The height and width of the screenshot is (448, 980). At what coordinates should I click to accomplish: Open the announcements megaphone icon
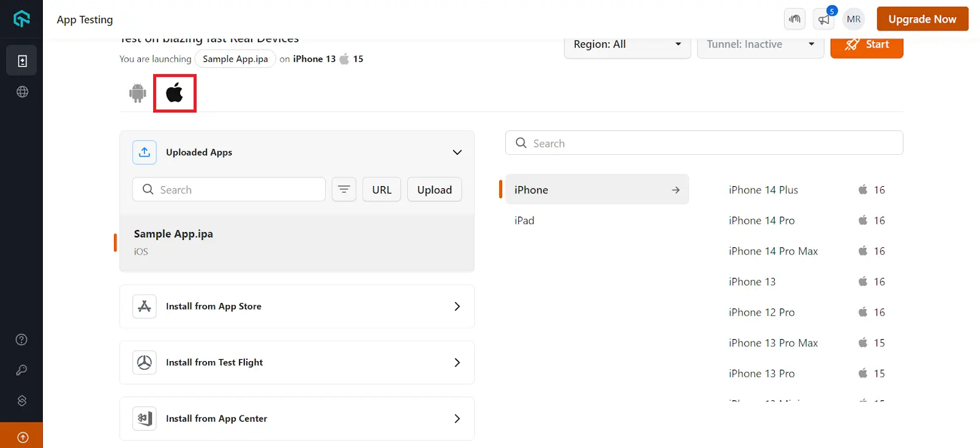pos(824,20)
